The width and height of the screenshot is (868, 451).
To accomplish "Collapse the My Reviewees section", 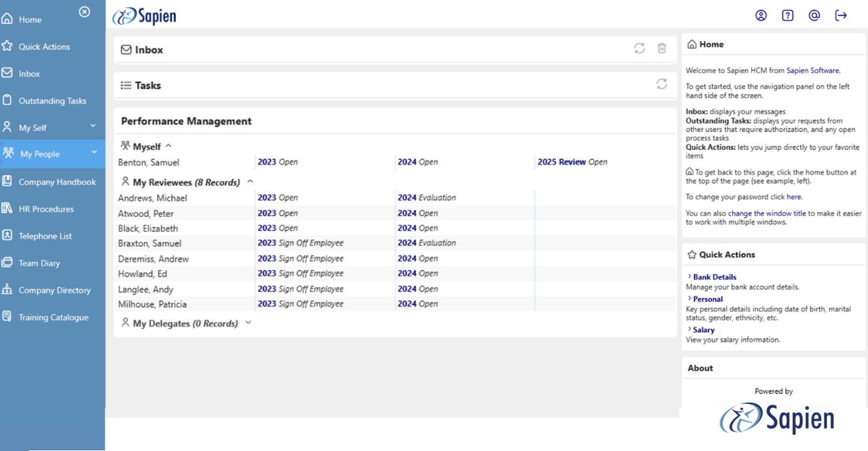I will click(x=250, y=182).
